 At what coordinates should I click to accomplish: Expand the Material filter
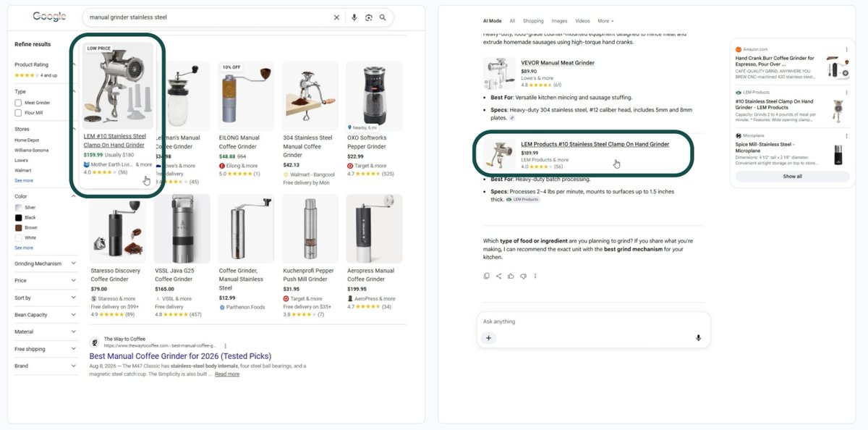46,332
